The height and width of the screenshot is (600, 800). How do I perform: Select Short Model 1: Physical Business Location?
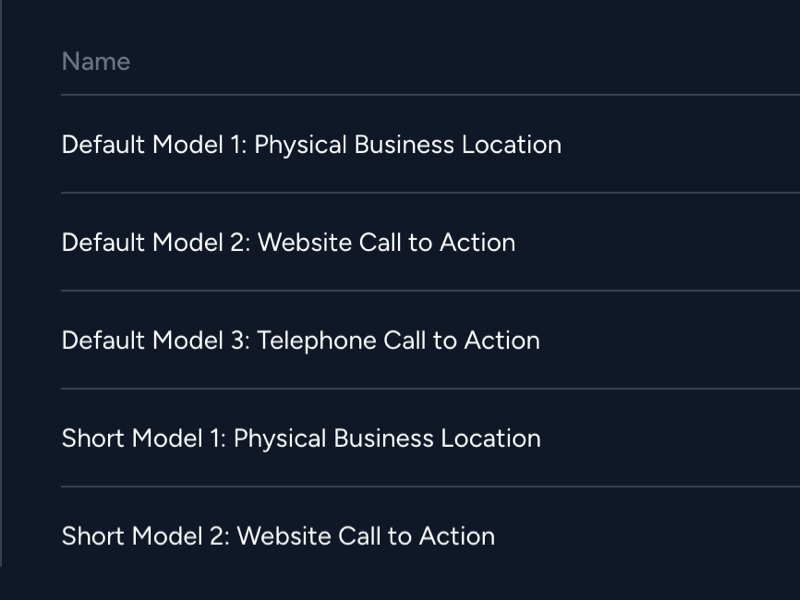(302, 439)
